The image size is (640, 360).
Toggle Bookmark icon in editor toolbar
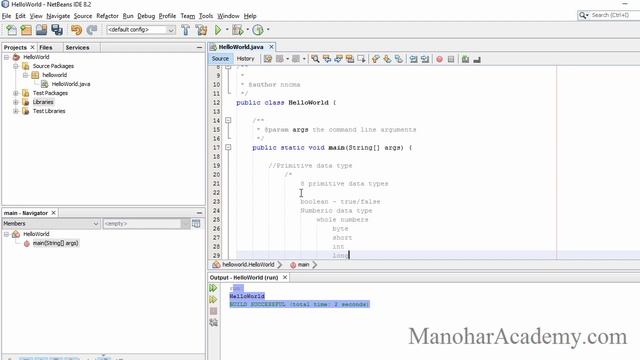click(399, 59)
